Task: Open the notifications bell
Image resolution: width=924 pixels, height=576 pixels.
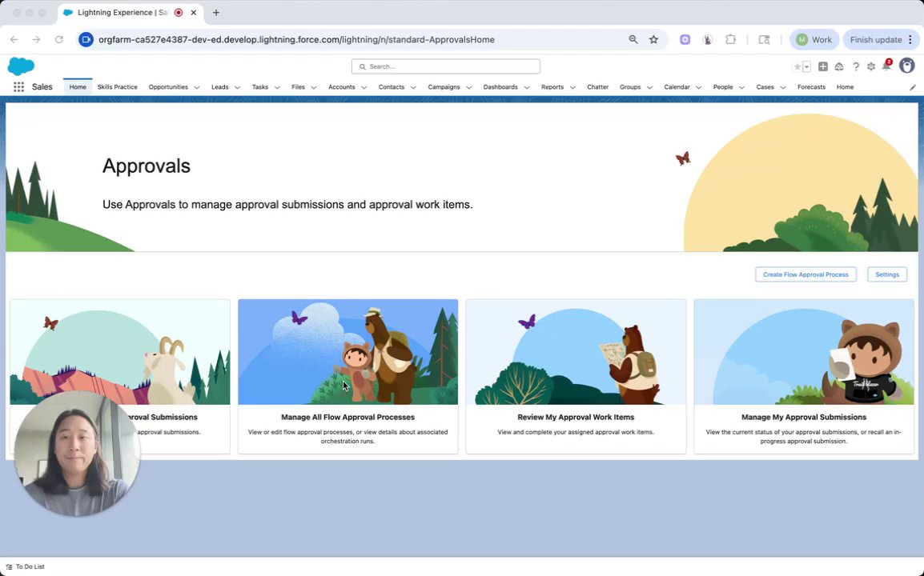Action: tap(886, 66)
